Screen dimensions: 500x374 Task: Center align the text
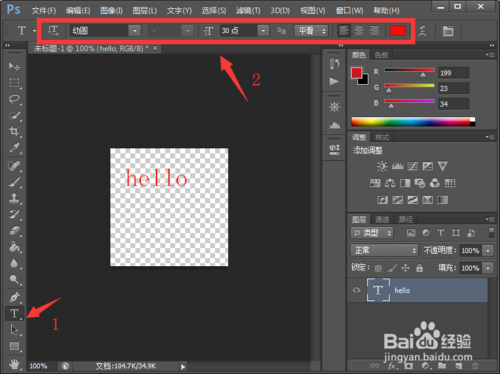359,31
